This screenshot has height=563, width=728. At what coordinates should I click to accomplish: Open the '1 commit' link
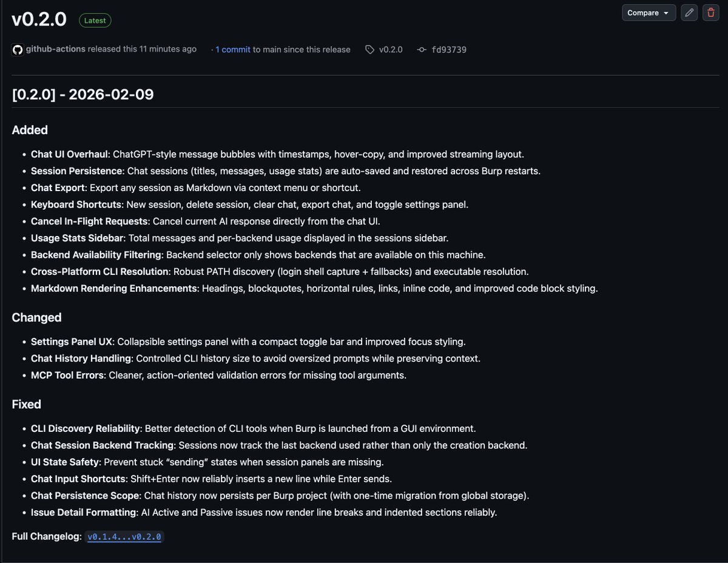[x=233, y=50]
